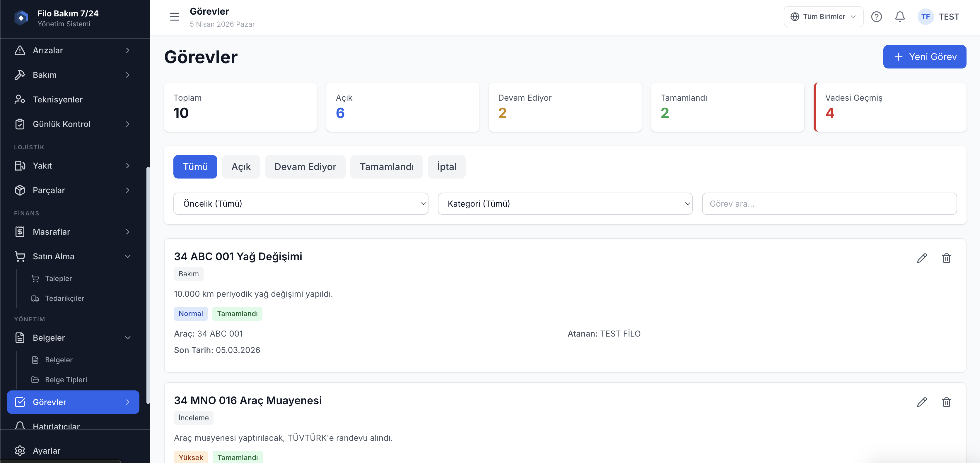Select the İptal filter tab
980x463 pixels.
[x=447, y=167]
